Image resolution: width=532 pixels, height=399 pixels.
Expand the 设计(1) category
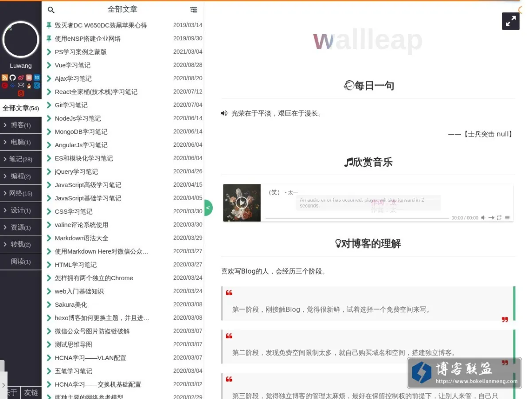pyautogui.click(x=21, y=211)
